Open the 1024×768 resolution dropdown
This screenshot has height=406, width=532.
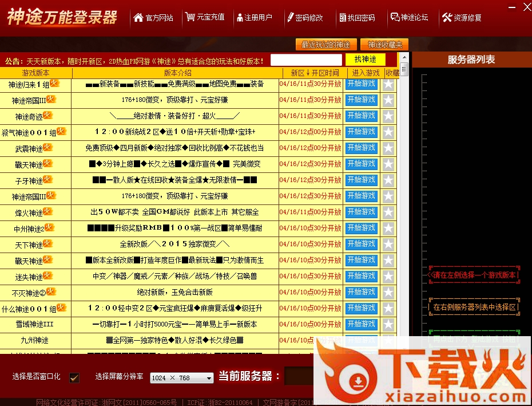tap(182, 377)
